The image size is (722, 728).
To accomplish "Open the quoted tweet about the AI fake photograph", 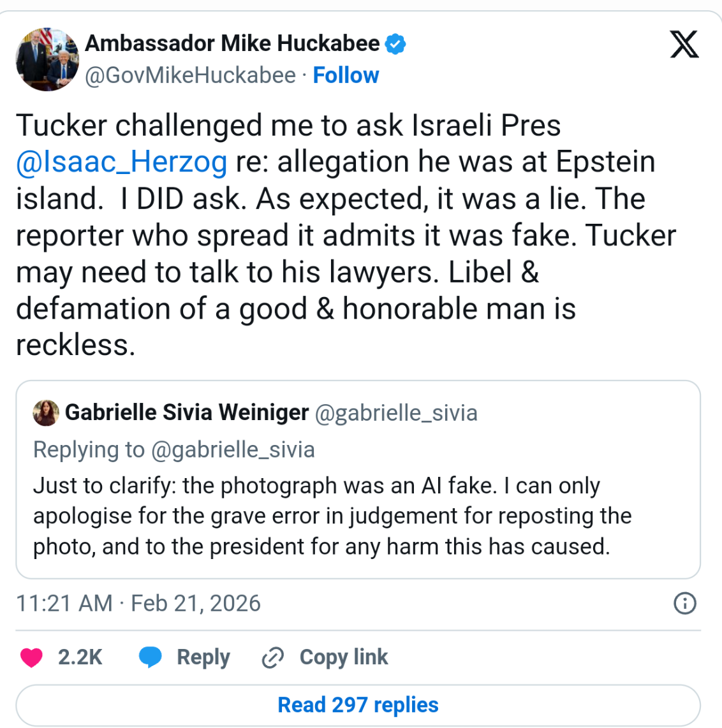I will 332,516.
